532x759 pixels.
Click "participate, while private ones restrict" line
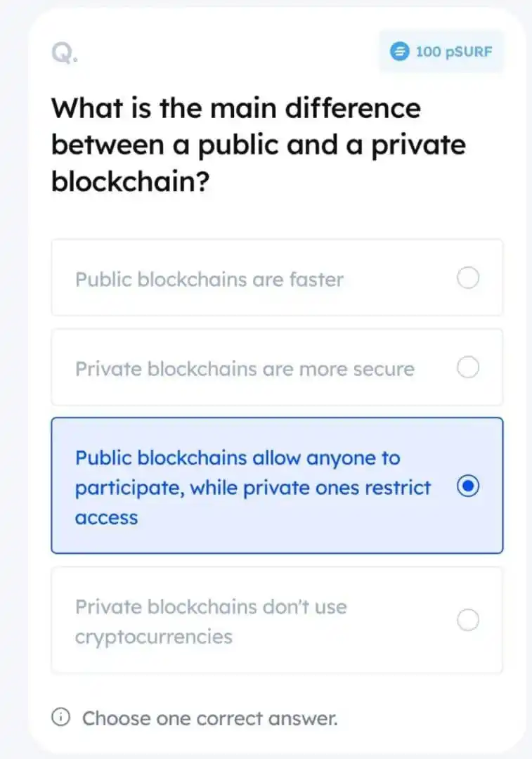click(253, 488)
